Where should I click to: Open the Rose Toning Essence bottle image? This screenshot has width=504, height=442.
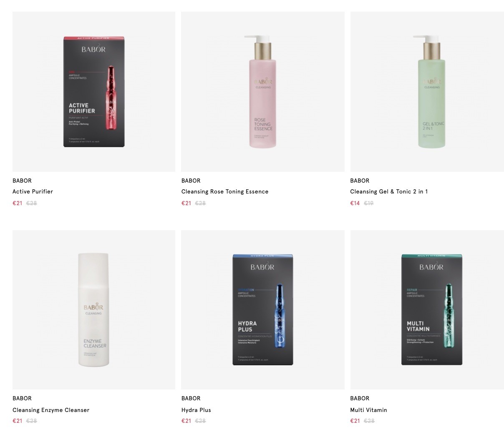pos(263,92)
